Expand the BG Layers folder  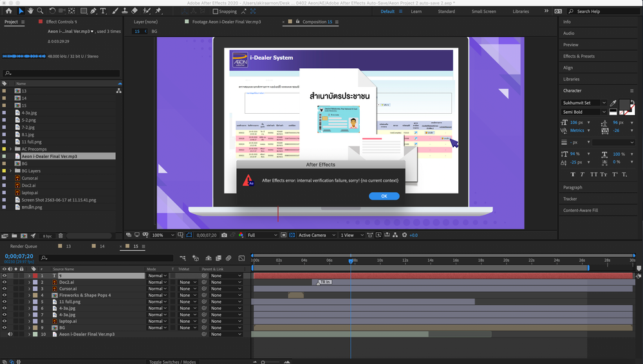coord(11,170)
